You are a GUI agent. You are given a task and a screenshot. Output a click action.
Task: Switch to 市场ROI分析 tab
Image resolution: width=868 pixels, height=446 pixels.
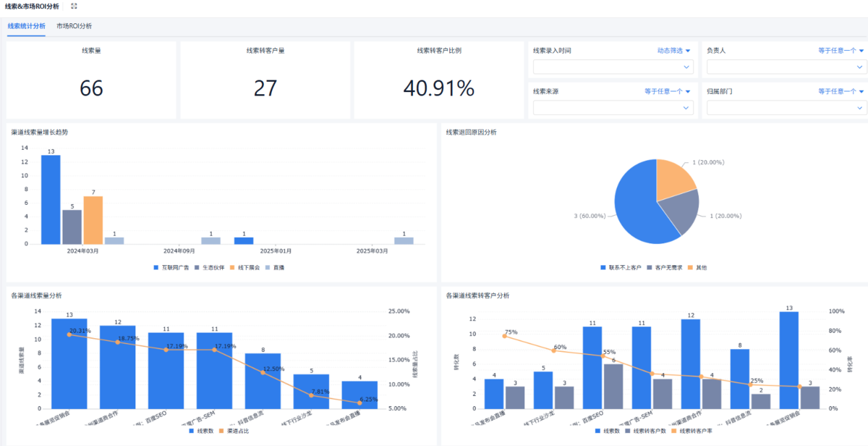(x=75, y=26)
